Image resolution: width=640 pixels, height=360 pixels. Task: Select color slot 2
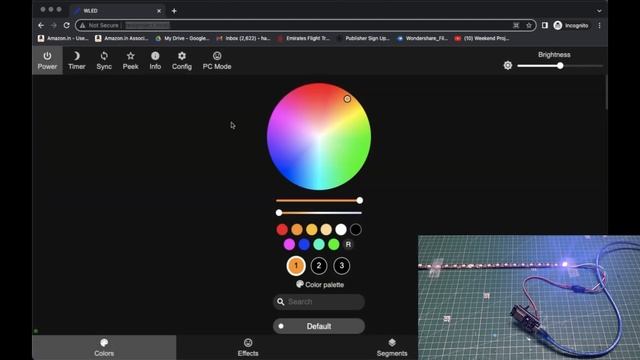tap(319, 266)
